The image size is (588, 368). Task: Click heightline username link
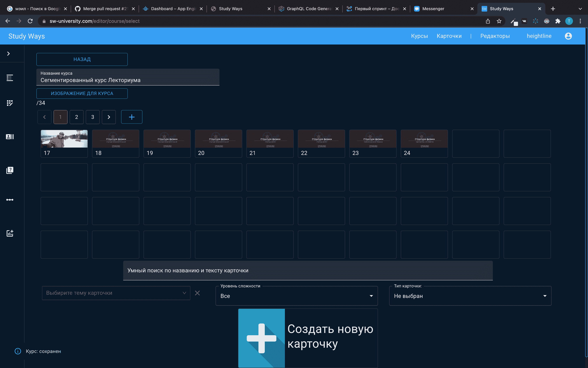(539, 36)
